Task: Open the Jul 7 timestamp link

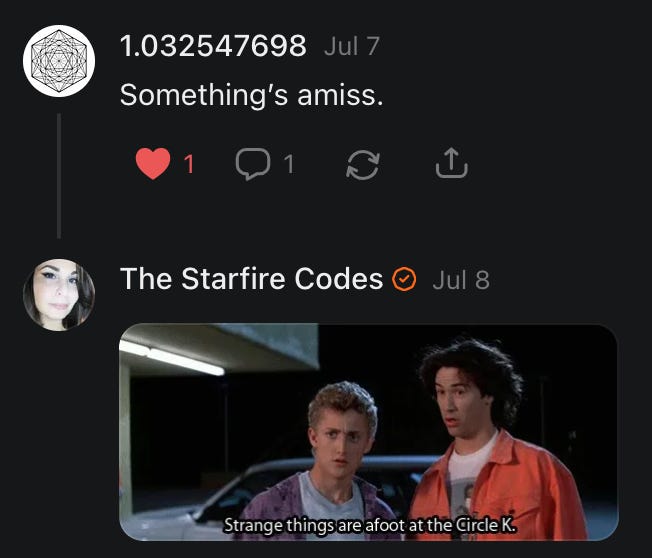Action: coord(352,46)
